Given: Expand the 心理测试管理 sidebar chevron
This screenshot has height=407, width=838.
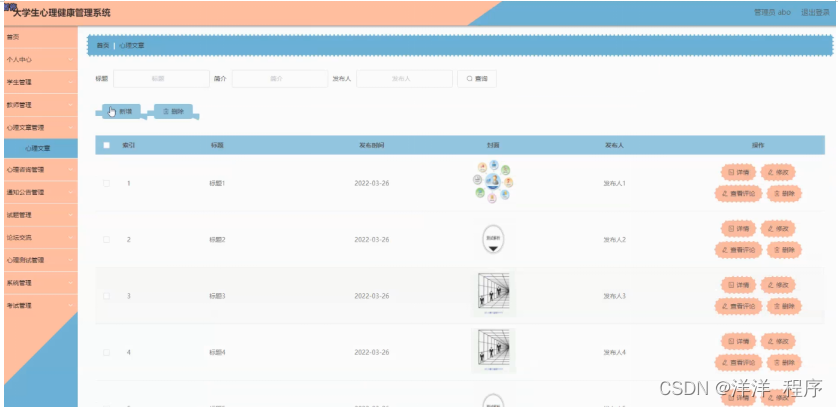Looking at the screenshot, I should pos(71,260).
